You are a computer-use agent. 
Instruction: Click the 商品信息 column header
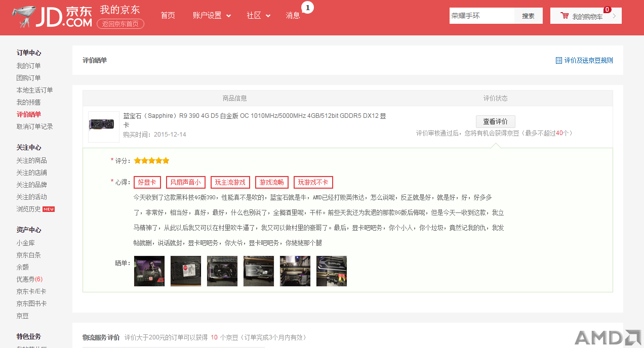tap(235, 98)
